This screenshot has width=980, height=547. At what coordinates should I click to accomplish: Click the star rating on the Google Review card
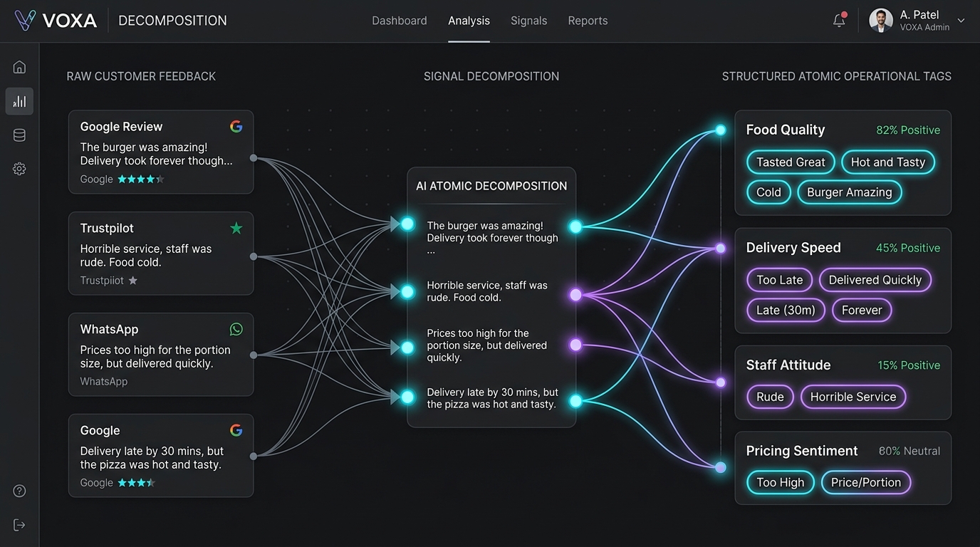(141, 179)
